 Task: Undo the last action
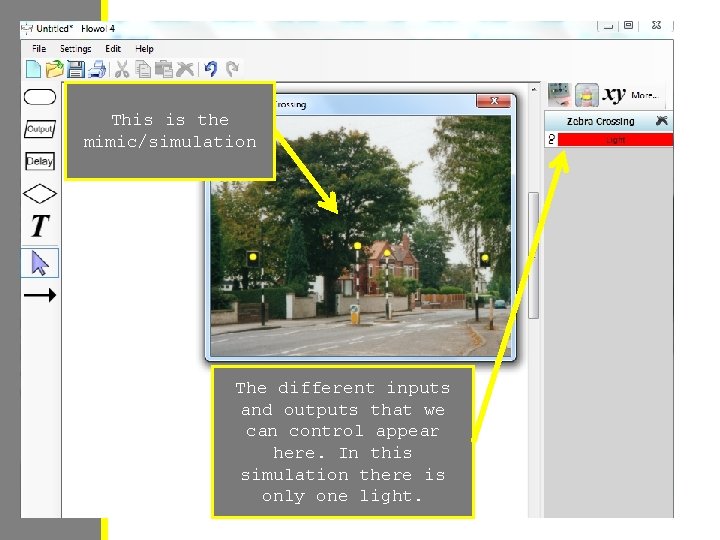click(x=211, y=69)
